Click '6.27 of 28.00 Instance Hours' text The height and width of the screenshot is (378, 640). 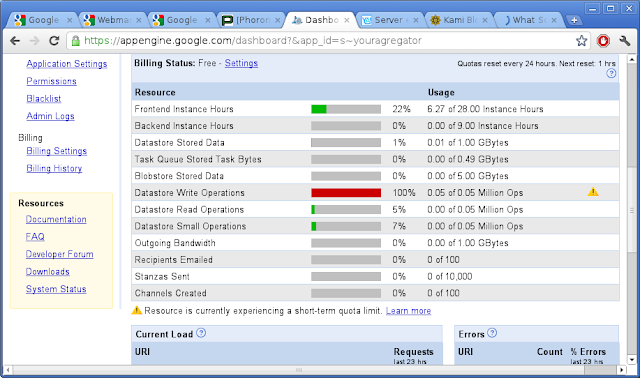click(485, 109)
